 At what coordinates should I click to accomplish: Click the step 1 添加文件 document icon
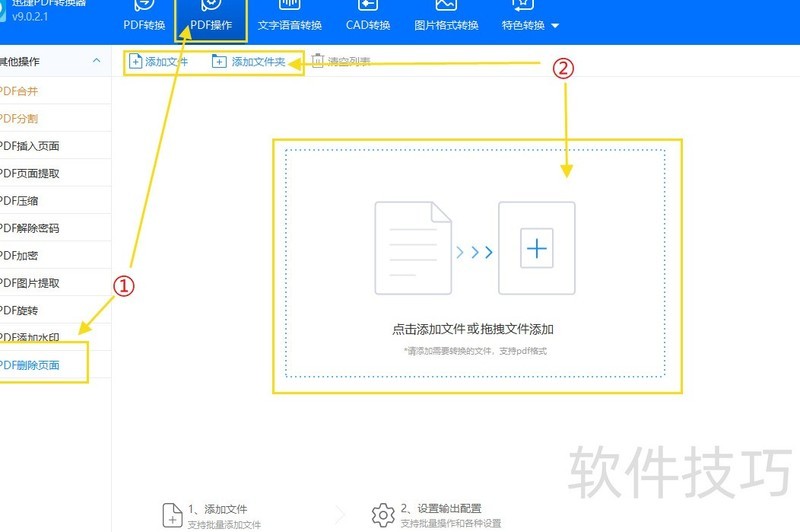click(x=172, y=515)
